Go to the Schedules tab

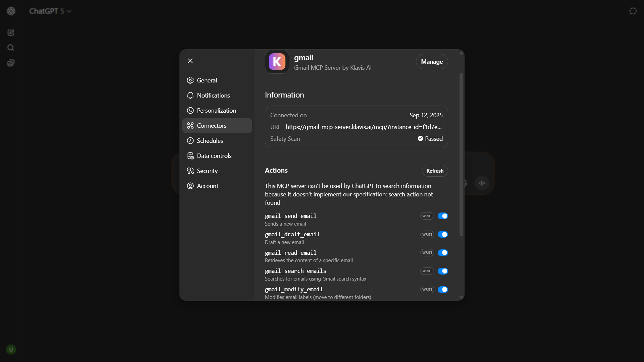click(x=217, y=141)
